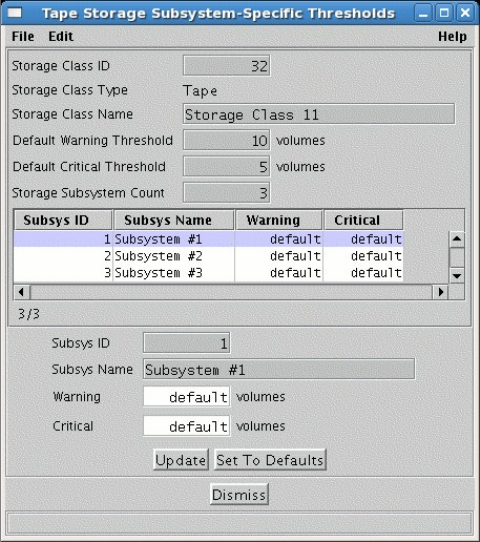Open the Edit menu
The image size is (480, 542).
tap(60, 36)
